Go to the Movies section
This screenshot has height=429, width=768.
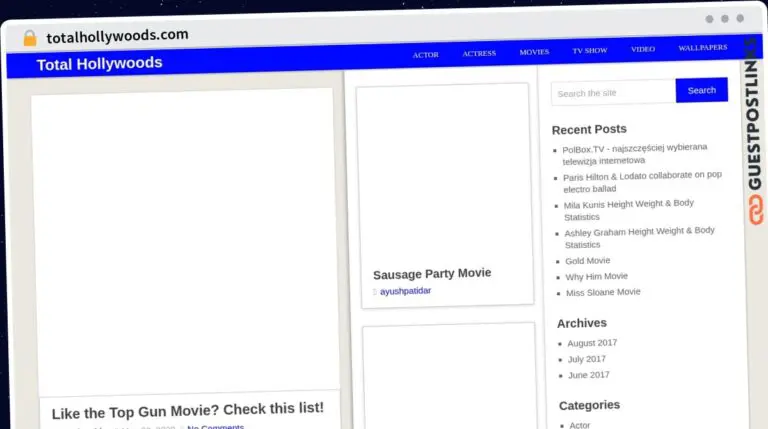pos(534,52)
